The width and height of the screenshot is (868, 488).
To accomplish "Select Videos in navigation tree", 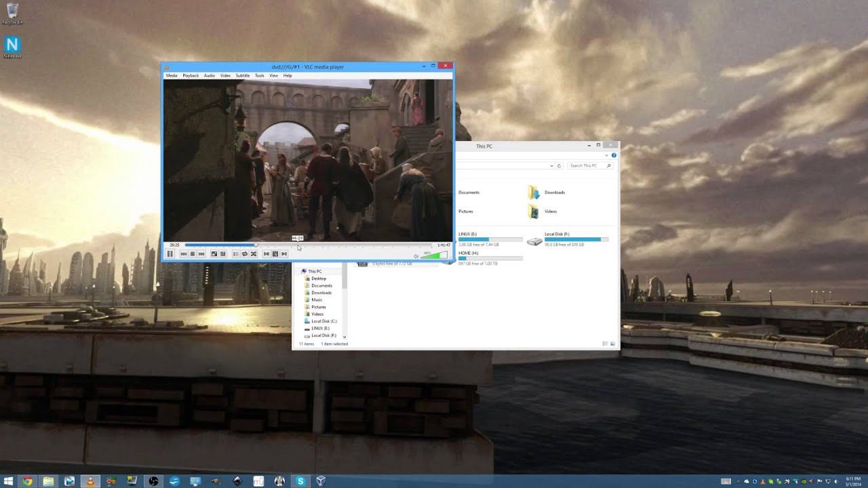I will tap(317, 314).
